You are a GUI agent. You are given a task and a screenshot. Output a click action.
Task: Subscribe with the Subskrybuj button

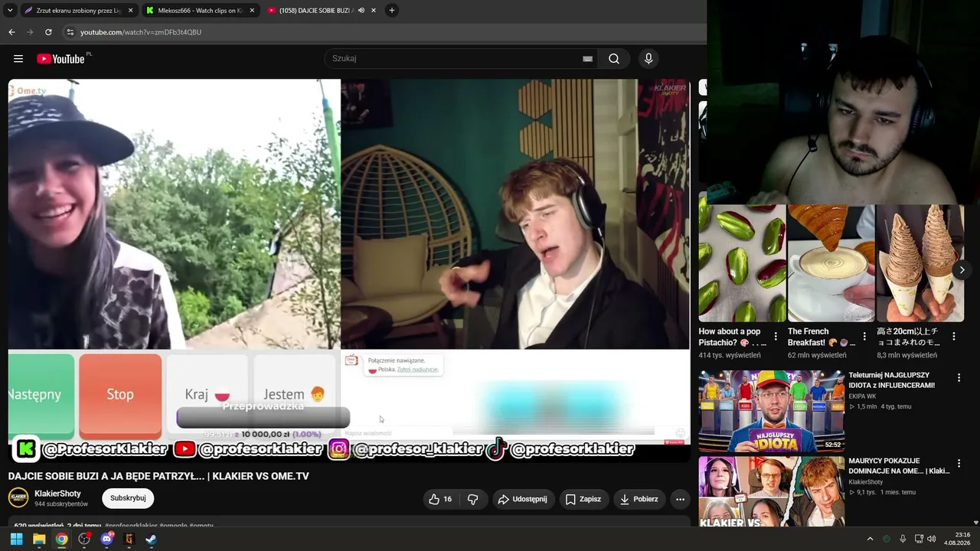(128, 498)
